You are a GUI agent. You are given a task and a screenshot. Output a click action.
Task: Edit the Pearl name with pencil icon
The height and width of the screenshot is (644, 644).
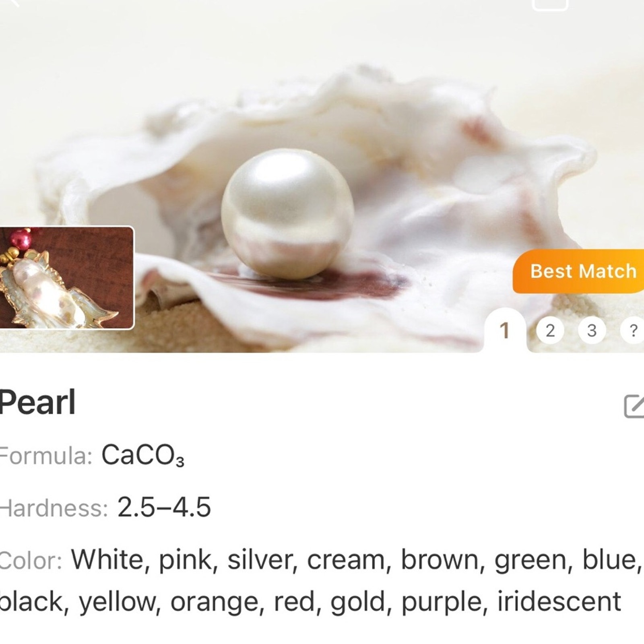point(635,407)
